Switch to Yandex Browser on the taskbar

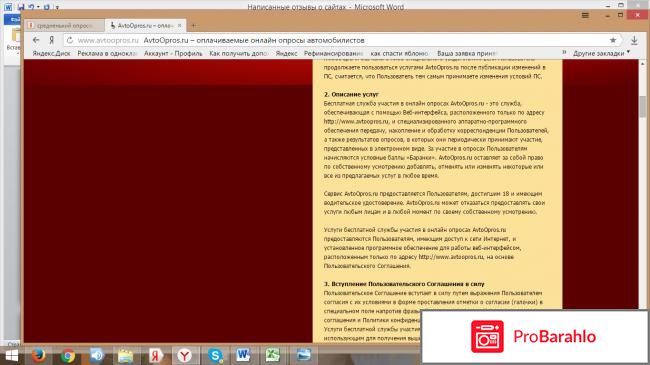point(185,355)
